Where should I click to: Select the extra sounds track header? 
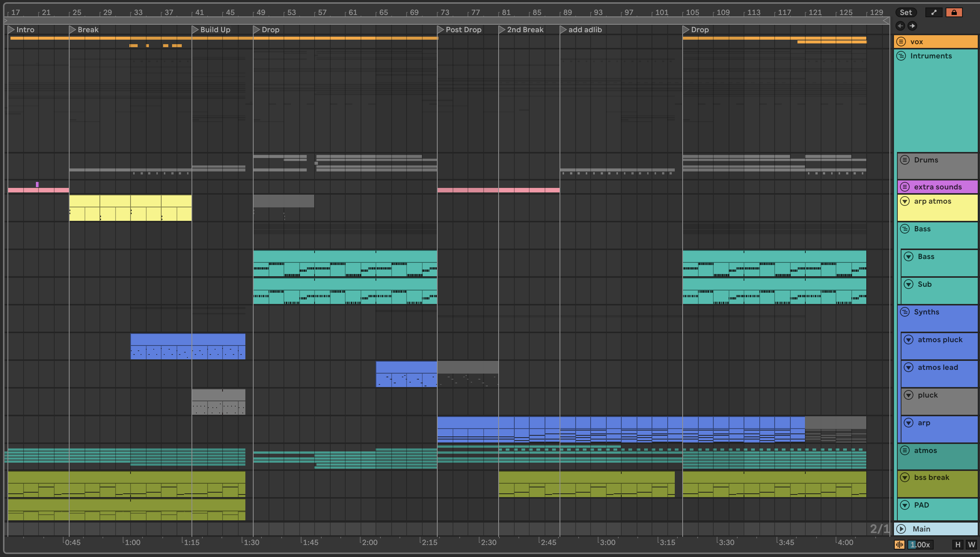[937, 187]
